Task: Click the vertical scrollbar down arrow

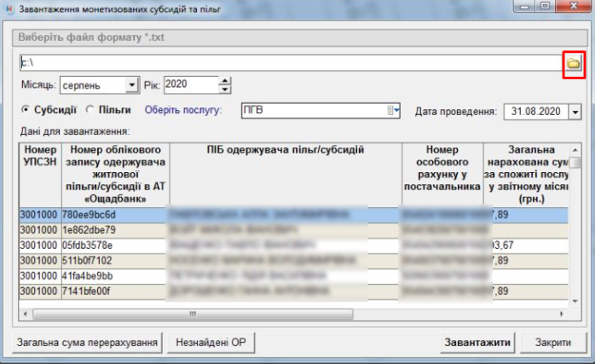Action: 575,300
